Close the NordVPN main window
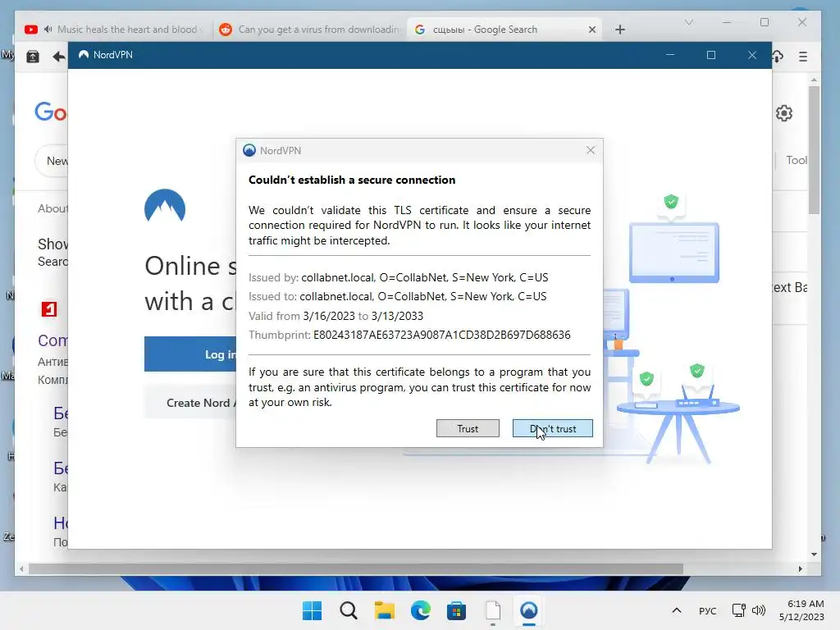This screenshot has height=630, width=840. coord(752,55)
